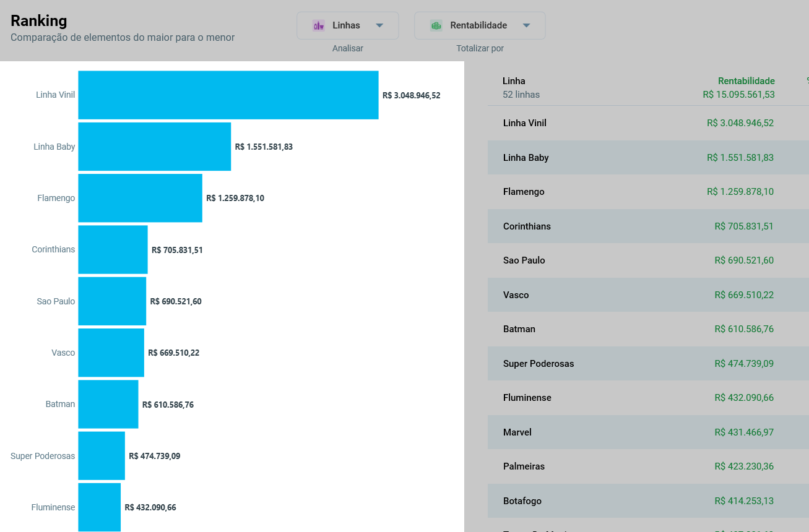Click the Super Poderosas chart bar
Image resolution: width=809 pixels, height=532 pixels.
coord(102,456)
